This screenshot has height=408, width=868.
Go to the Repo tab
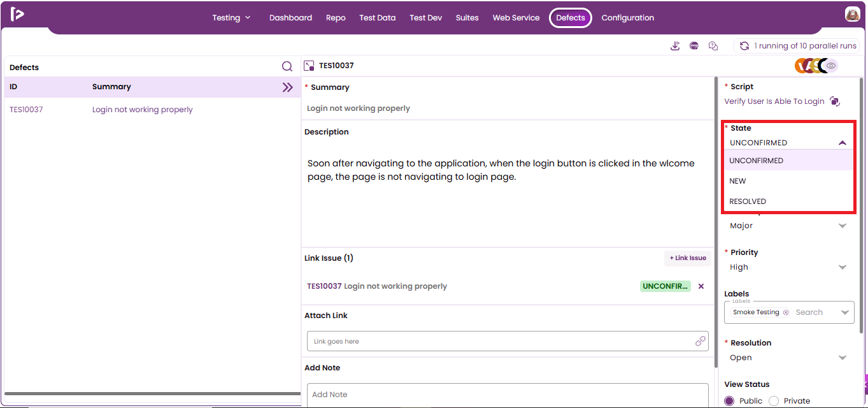pos(336,18)
